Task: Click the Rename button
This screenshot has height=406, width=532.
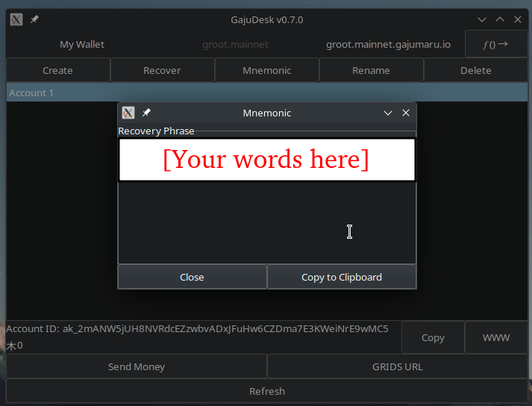Action: coord(371,70)
